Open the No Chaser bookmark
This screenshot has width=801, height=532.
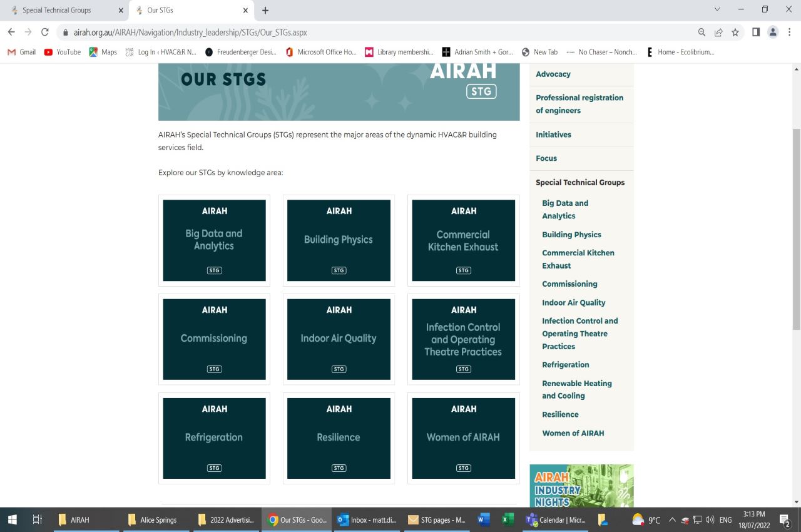(601, 52)
